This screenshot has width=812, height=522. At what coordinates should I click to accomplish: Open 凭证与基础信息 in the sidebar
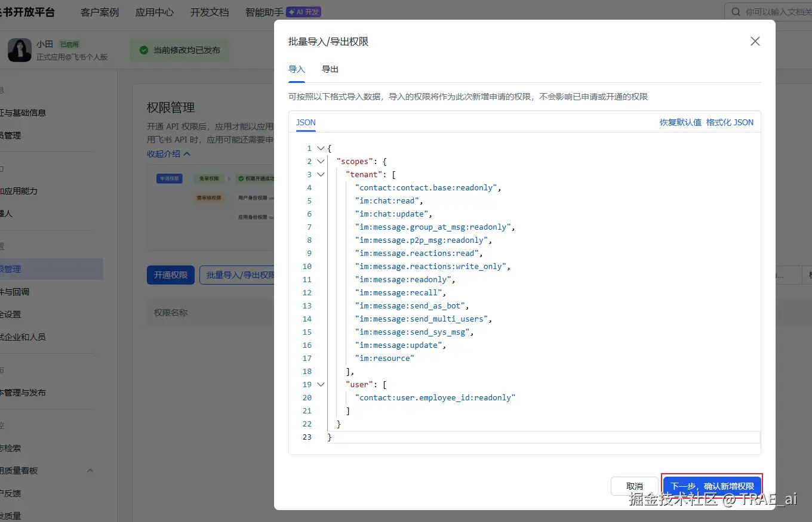click(x=23, y=113)
